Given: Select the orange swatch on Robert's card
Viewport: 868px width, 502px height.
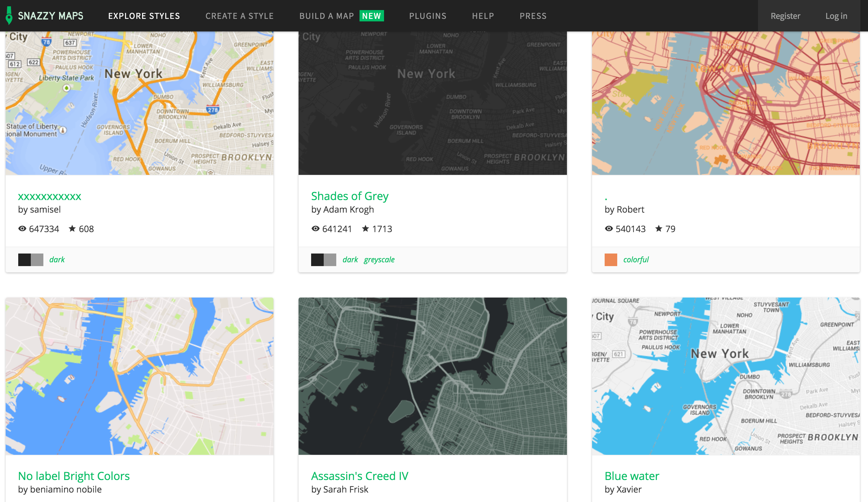Looking at the screenshot, I should coord(611,259).
